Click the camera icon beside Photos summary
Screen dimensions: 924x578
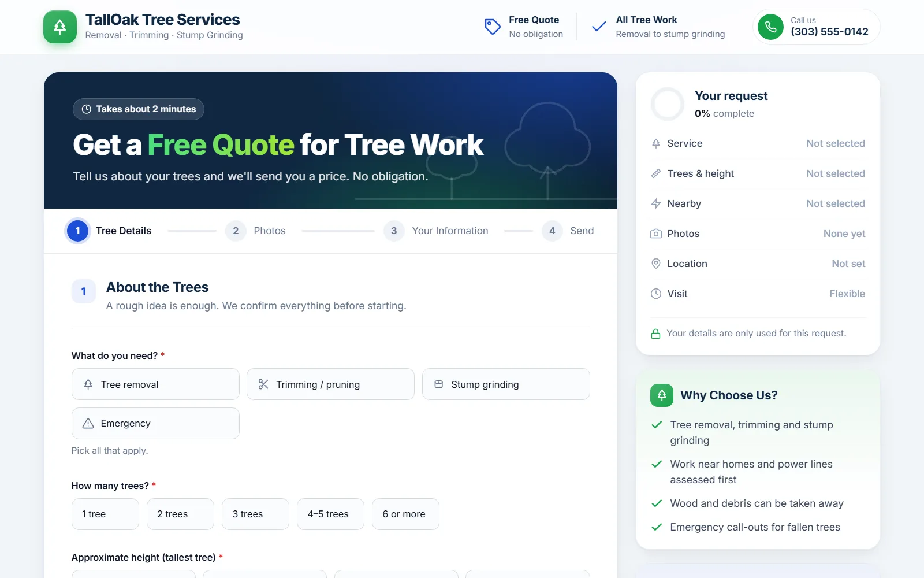(x=656, y=234)
